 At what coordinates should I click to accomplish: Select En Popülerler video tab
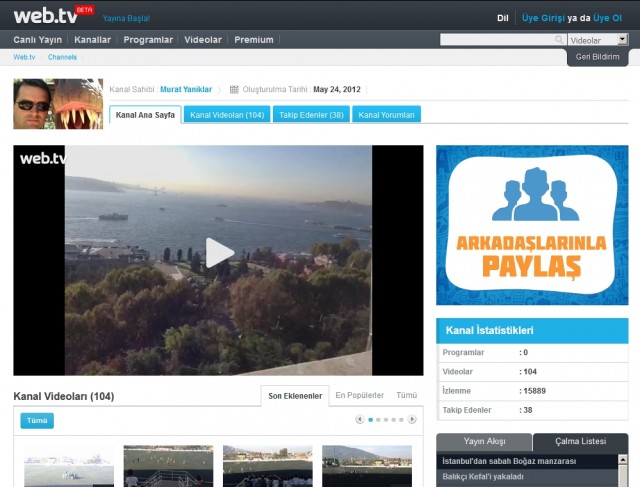point(359,395)
